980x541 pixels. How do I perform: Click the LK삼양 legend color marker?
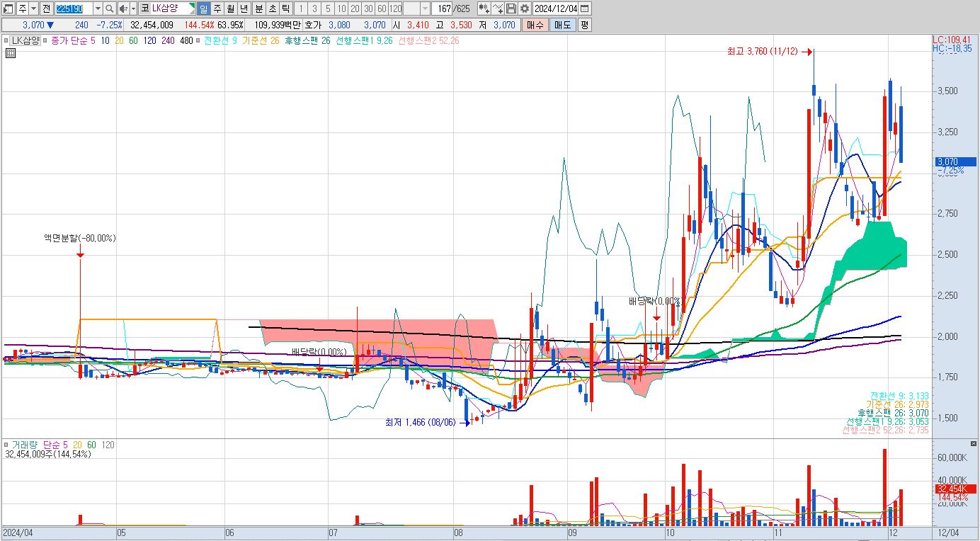tap(7, 41)
